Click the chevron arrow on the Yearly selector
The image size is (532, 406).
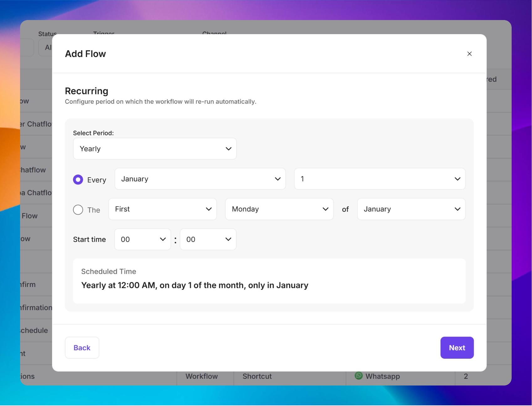pos(228,149)
